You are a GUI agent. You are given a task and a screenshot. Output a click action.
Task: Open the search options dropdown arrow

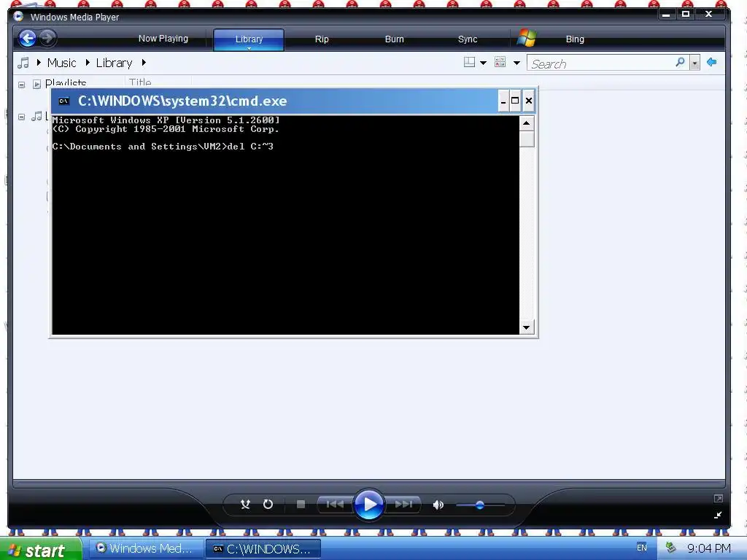pyautogui.click(x=694, y=63)
